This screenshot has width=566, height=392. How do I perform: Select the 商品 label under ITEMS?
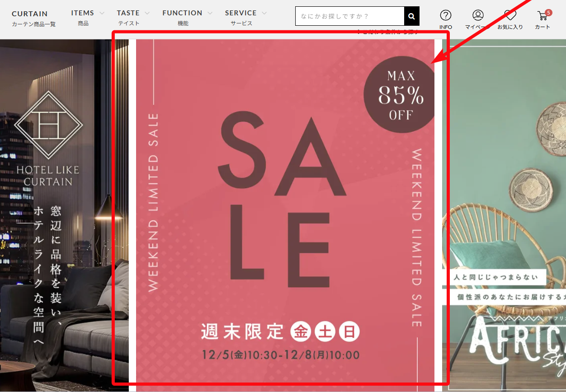(x=83, y=23)
